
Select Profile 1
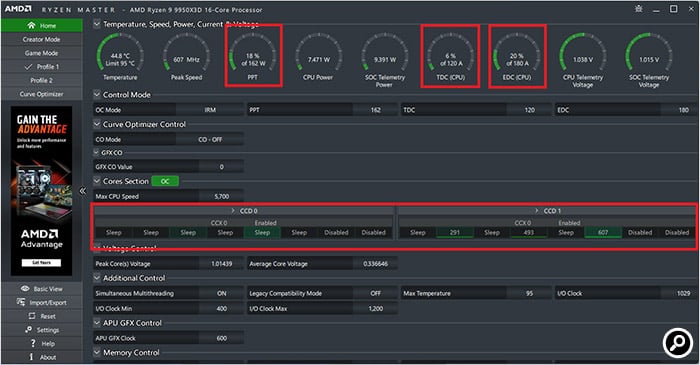pyautogui.click(x=42, y=66)
